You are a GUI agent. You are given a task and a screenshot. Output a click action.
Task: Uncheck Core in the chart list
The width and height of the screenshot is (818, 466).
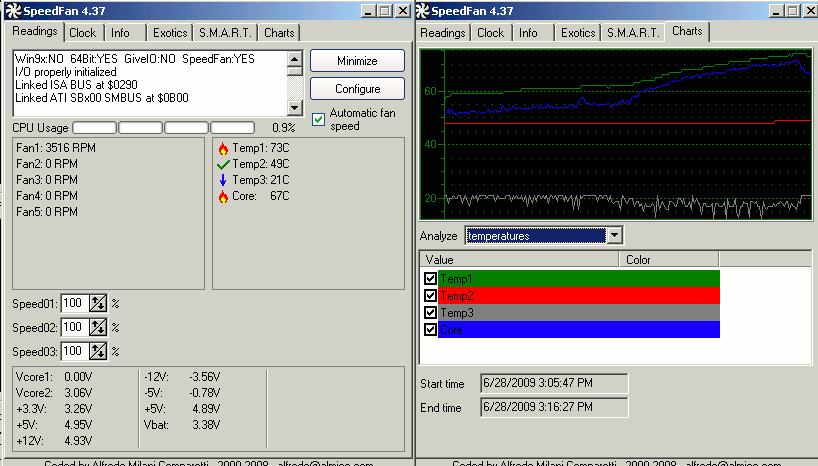pos(430,330)
